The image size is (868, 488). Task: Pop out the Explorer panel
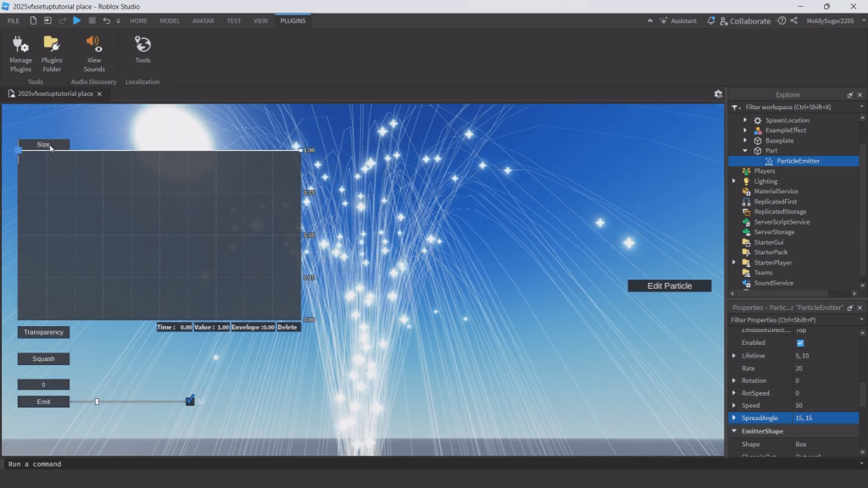pos(849,95)
